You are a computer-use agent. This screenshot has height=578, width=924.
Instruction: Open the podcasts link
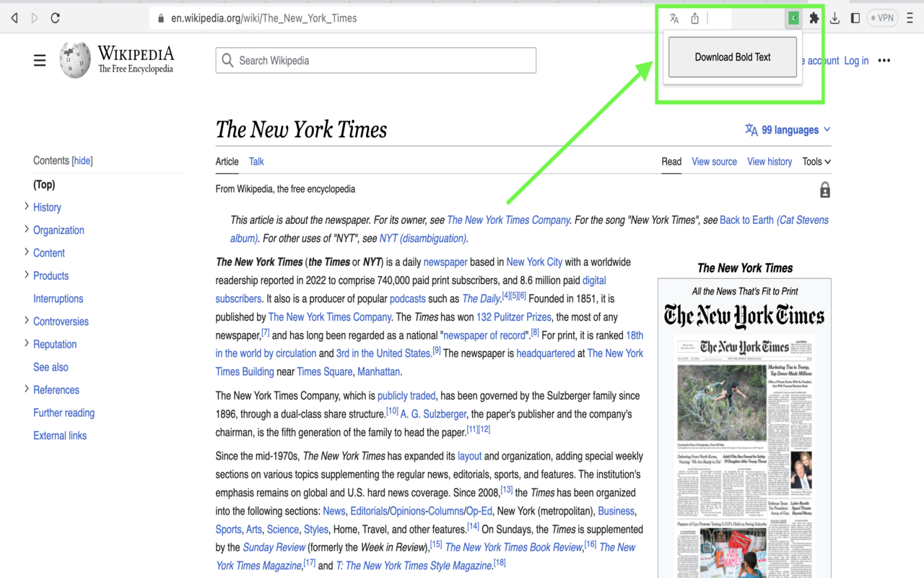coord(408,298)
